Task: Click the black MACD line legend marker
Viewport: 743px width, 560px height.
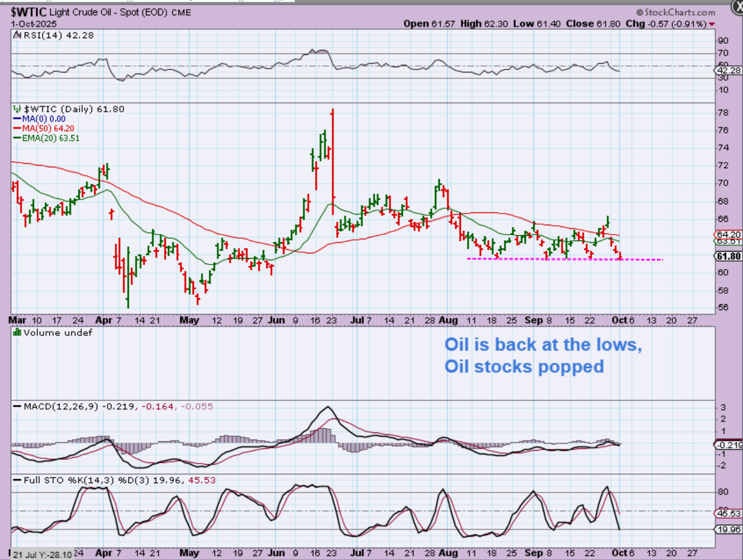Action: click(17, 406)
